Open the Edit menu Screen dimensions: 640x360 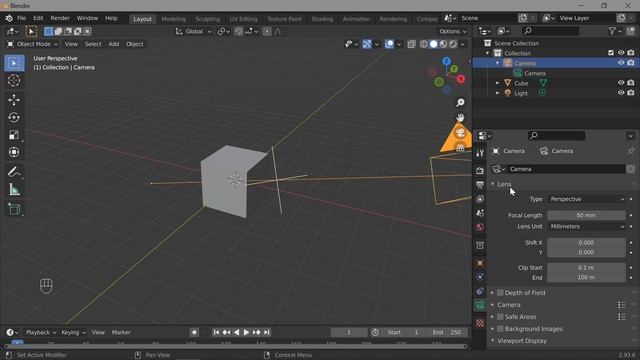point(38,18)
